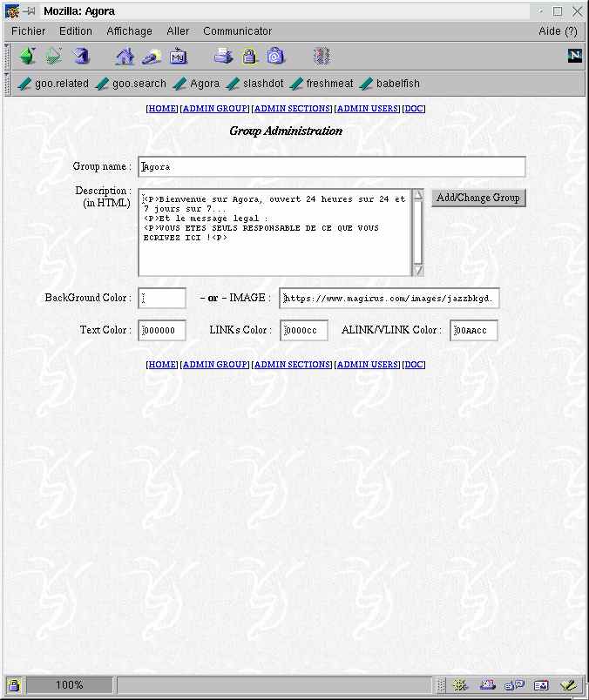This screenshot has height=700, width=589.
Task: Open the Fichier menu
Action: [28, 31]
